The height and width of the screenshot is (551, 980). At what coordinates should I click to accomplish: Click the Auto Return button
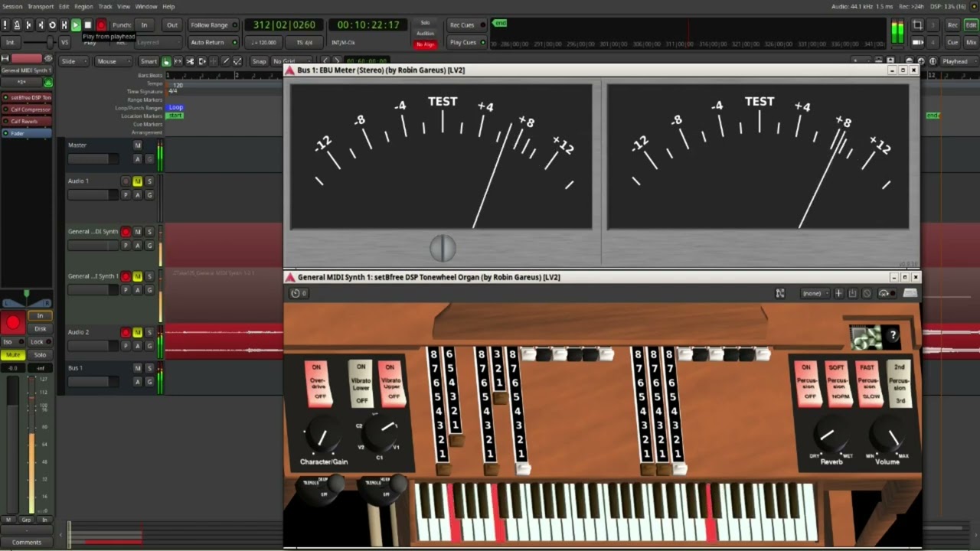[214, 43]
